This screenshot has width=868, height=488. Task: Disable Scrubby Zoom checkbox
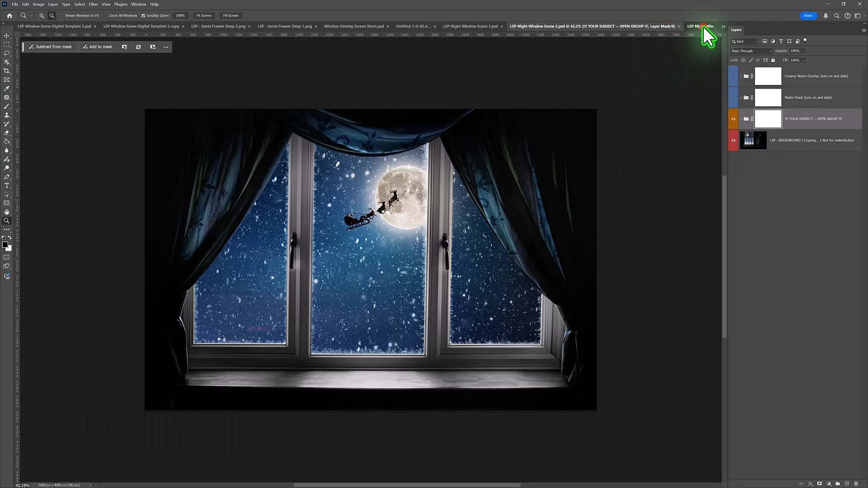(x=143, y=15)
